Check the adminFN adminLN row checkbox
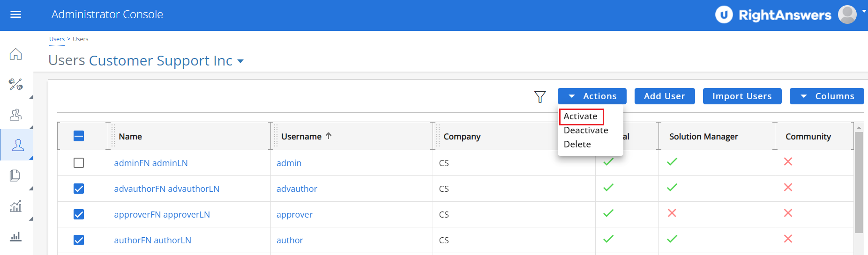The image size is (868, 255). pos(79,163)
